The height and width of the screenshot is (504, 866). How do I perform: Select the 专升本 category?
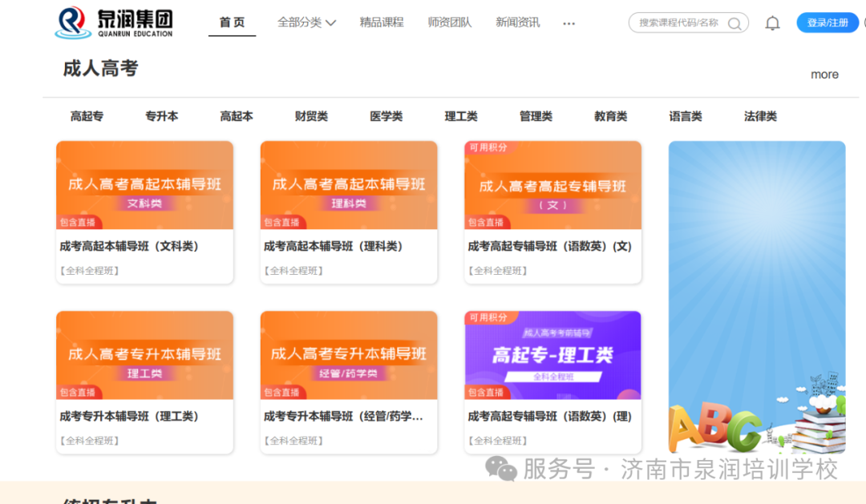162,116
